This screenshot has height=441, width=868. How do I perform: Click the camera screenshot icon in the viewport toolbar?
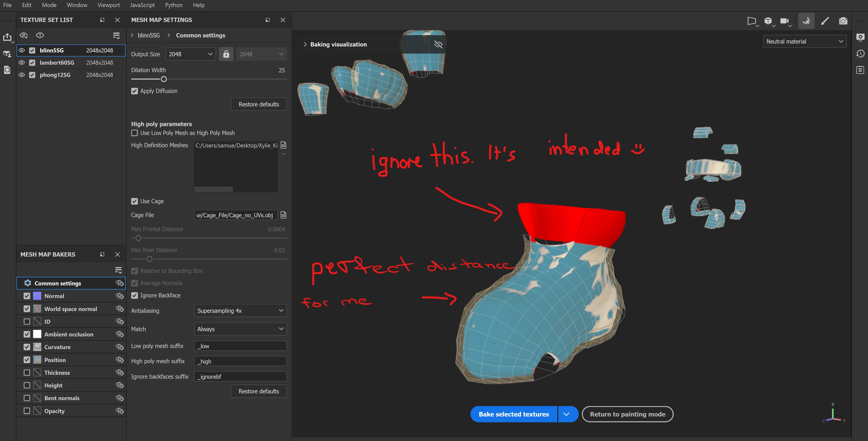coord(843,21)
